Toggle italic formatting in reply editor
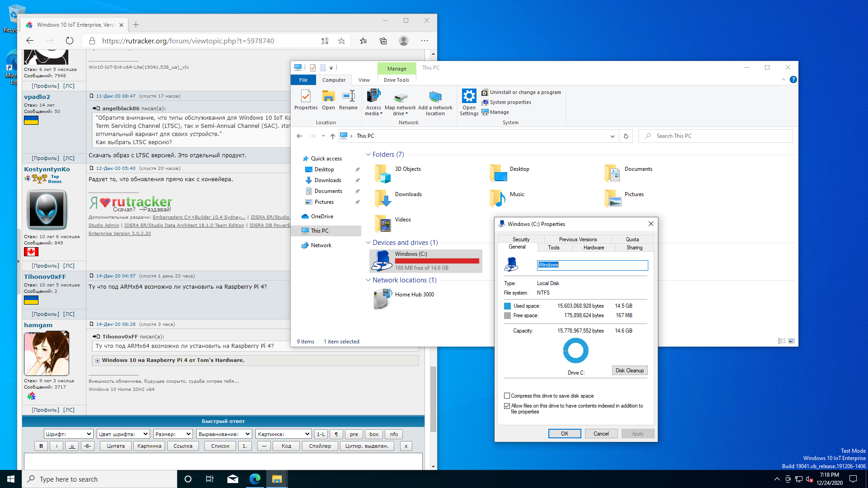 [57, 446]
